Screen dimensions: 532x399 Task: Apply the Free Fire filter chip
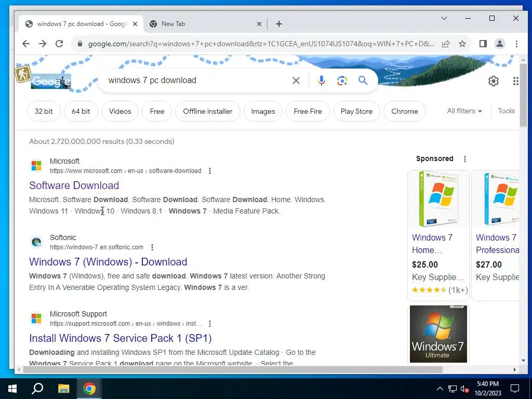pos(308,111)
